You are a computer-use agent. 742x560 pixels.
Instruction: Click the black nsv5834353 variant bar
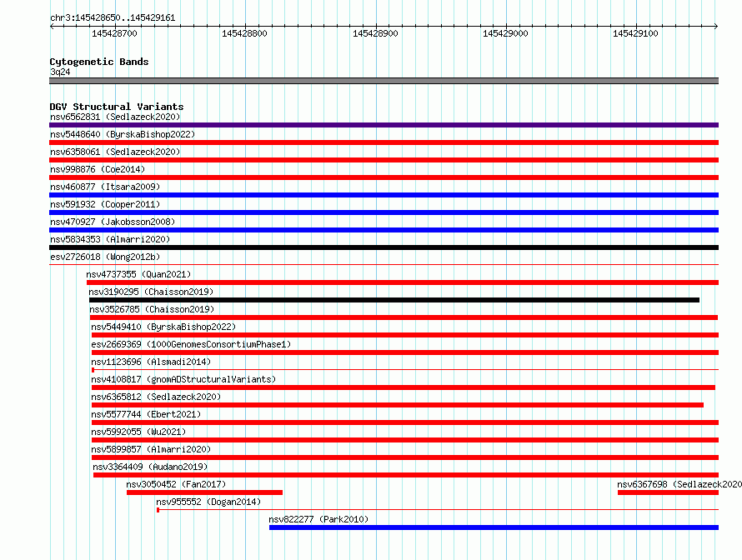[384, 247]
